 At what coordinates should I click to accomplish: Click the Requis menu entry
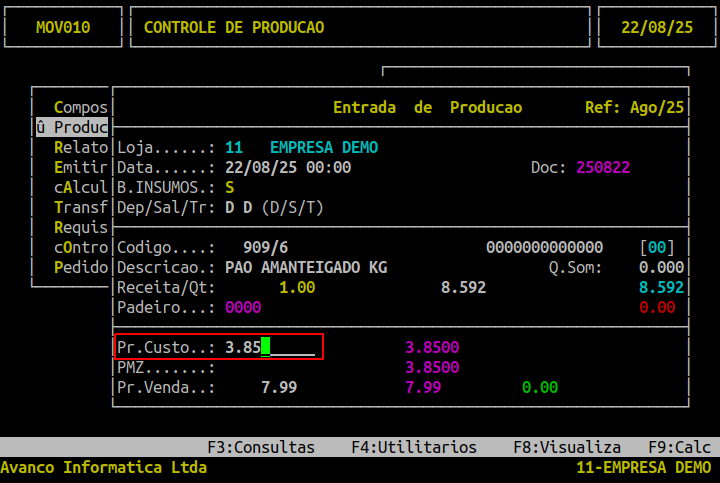(81, 227)
